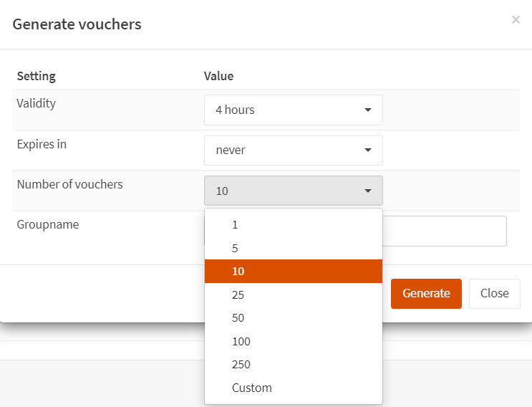Choose the 50 vouchers option
The image size is (532, 407).
click(293, 318)
